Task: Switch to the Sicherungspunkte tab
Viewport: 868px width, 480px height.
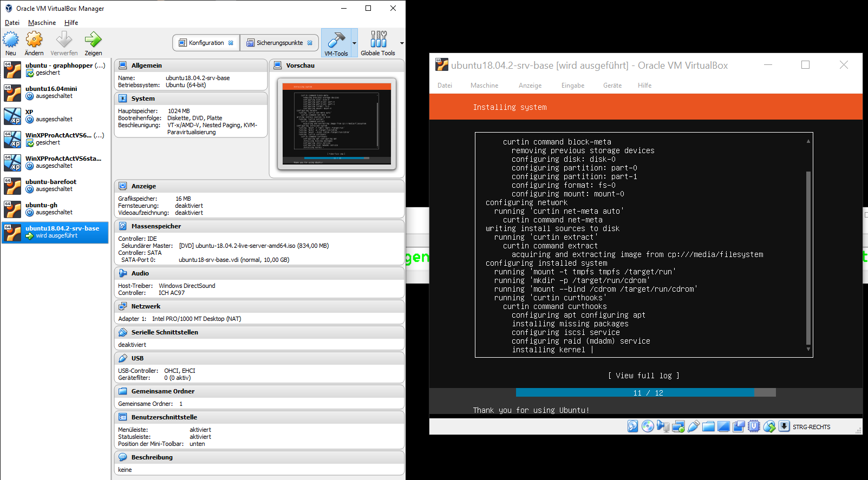Action: tap(279, 43)
